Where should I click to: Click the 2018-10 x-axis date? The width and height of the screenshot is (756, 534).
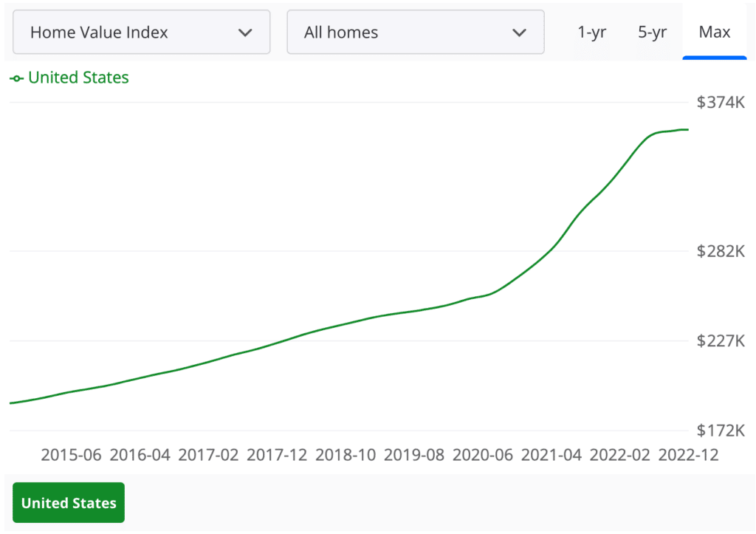(x=346, y=455)
